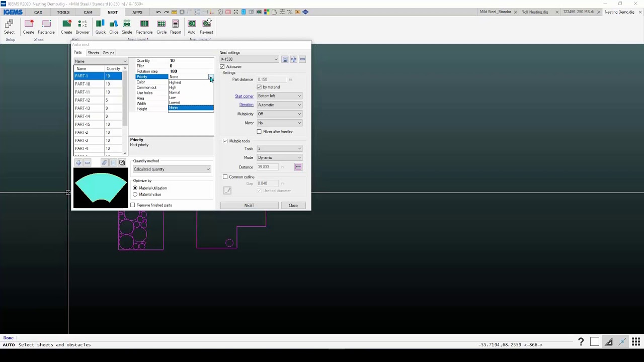Enable the Common cutline checkbox
Viewport: 644px width, 362px height.
coord(225,177)
